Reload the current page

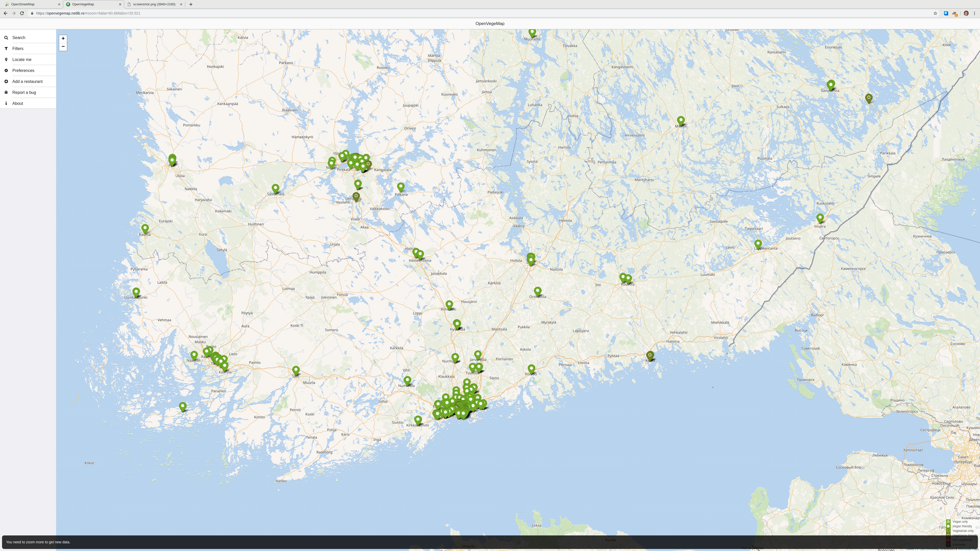tap(22, 13)
